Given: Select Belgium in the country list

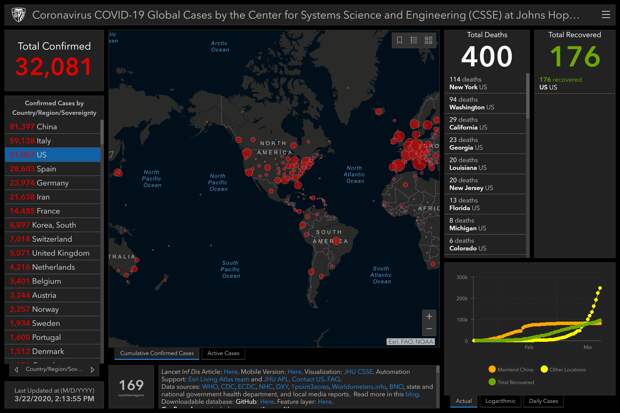Looking at the screenshot, I should click(53, 281).
